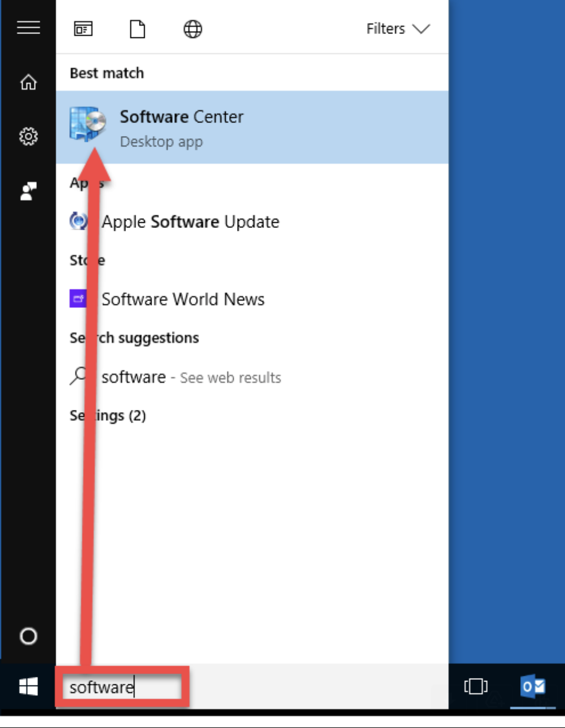Screen dimensions: 565x728
Task: Open the settings gear in the sidebar
Action: [28, 137]
